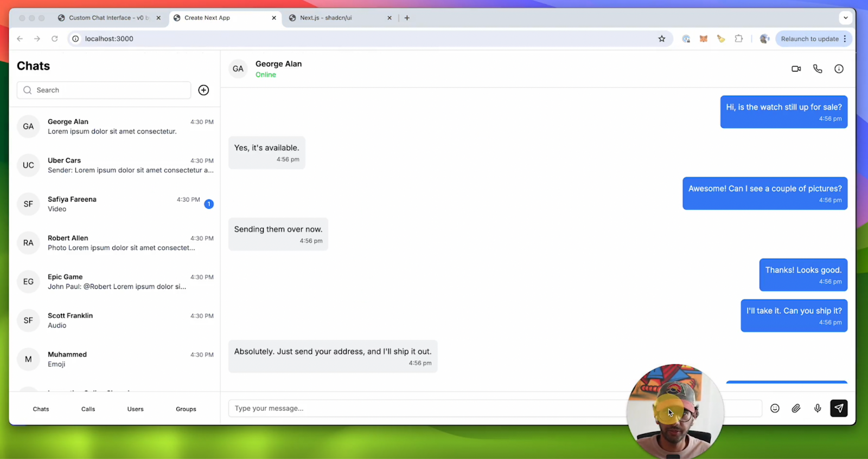Attach a file with paperclip icon
Viewport: 868px width, 459px height.
tap(796, 409)
